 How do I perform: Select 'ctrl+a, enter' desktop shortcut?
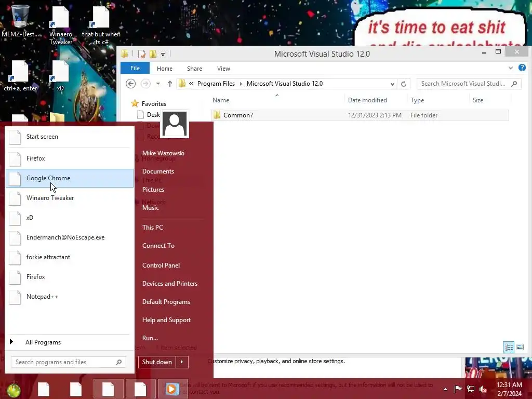click(x=20, y=76)
